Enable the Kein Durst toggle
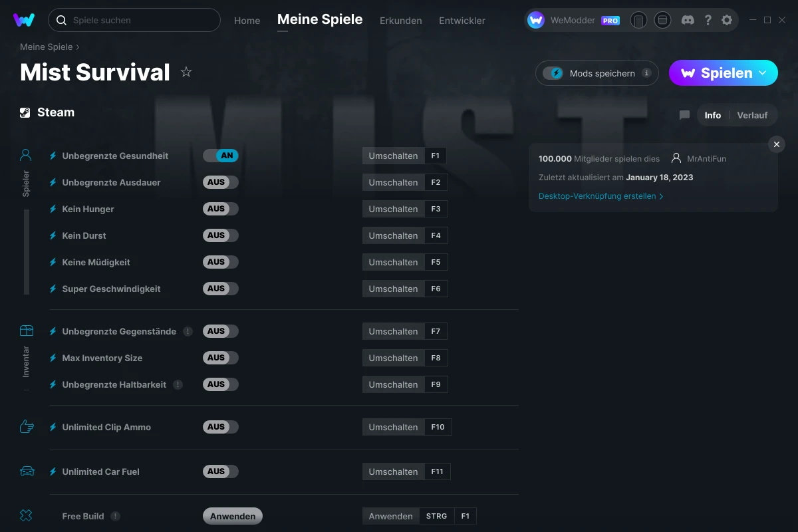Viewport: 798px width, 532px height. click(221, 235)
